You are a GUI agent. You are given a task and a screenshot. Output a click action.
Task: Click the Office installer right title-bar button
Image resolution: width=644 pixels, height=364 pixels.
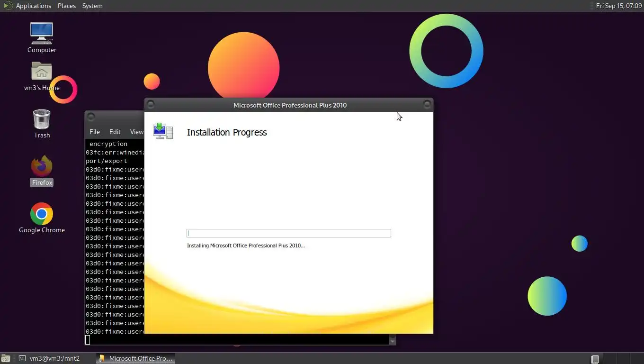pyautogui.click(x=427, y=104)
